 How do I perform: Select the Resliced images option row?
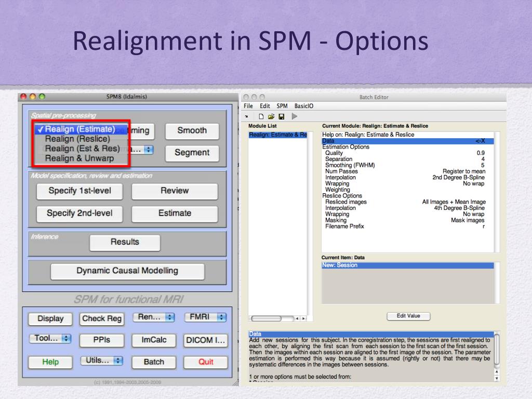[x=407, y=202]
